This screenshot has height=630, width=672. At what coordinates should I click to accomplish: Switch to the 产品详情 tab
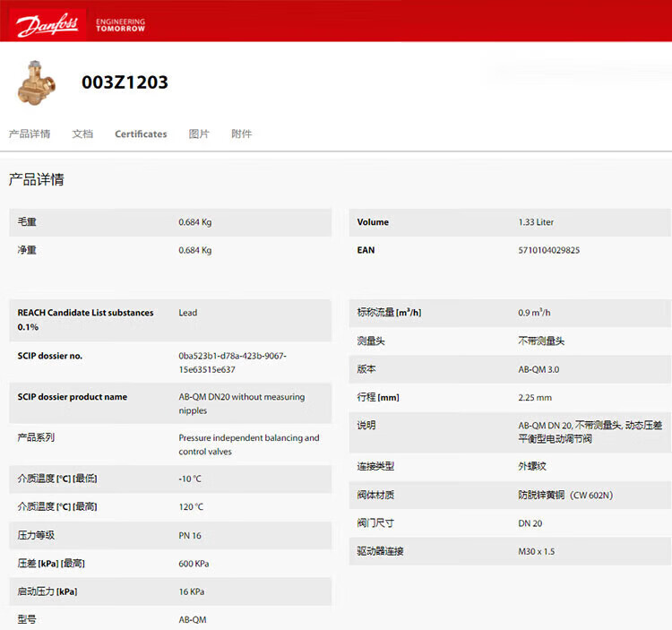(30, 134)
